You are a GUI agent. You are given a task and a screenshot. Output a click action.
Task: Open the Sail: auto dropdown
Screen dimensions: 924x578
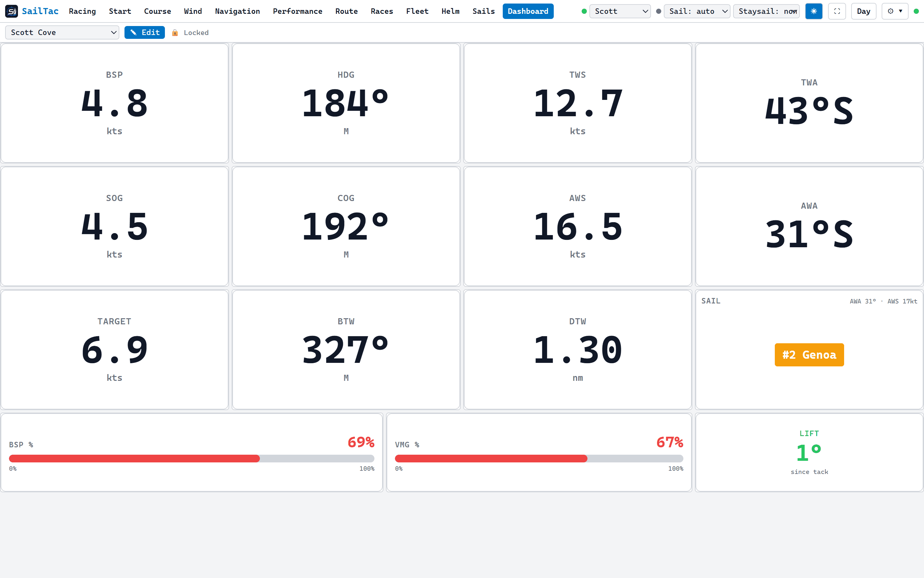(697, 11)
